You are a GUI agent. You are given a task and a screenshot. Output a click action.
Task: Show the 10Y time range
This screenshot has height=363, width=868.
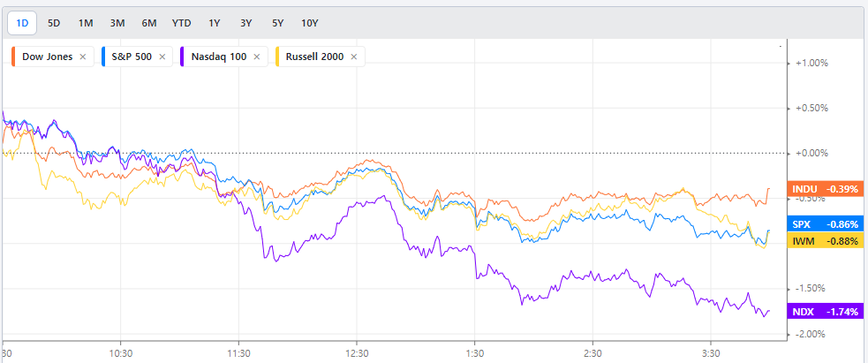[310, 22]
